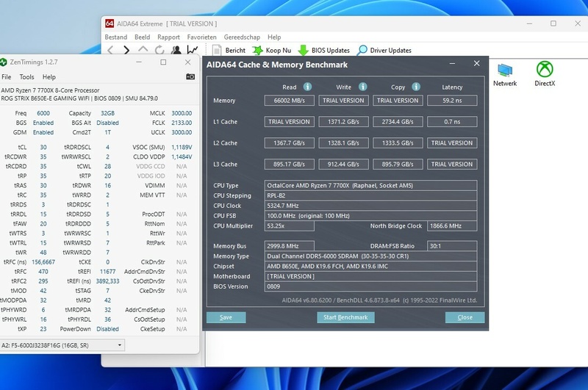Screen dimensions: 588x390
Task: Click the CPU Multiplier 53.25x field
Action: (x=289, y=226)
